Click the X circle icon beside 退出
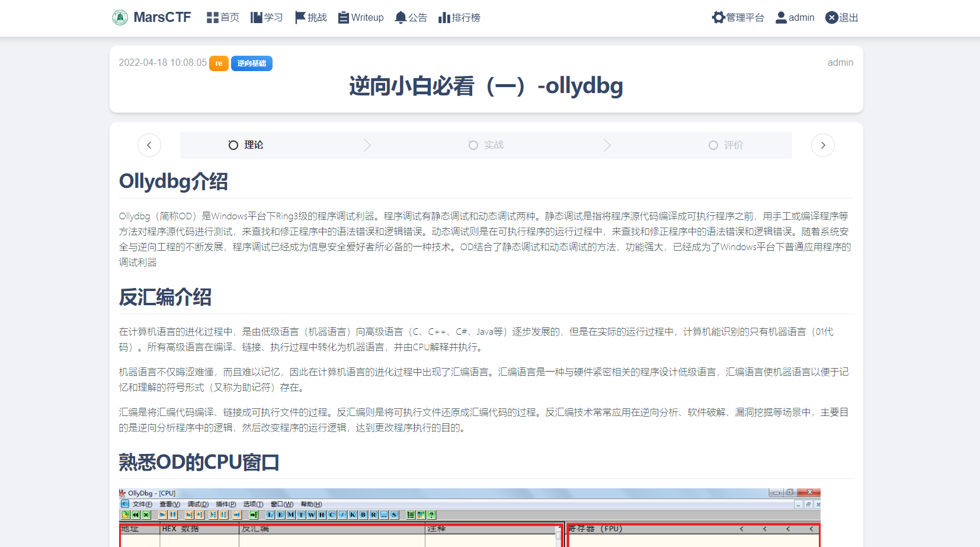This screenshot has width=980, height=547. pos(832,17)
